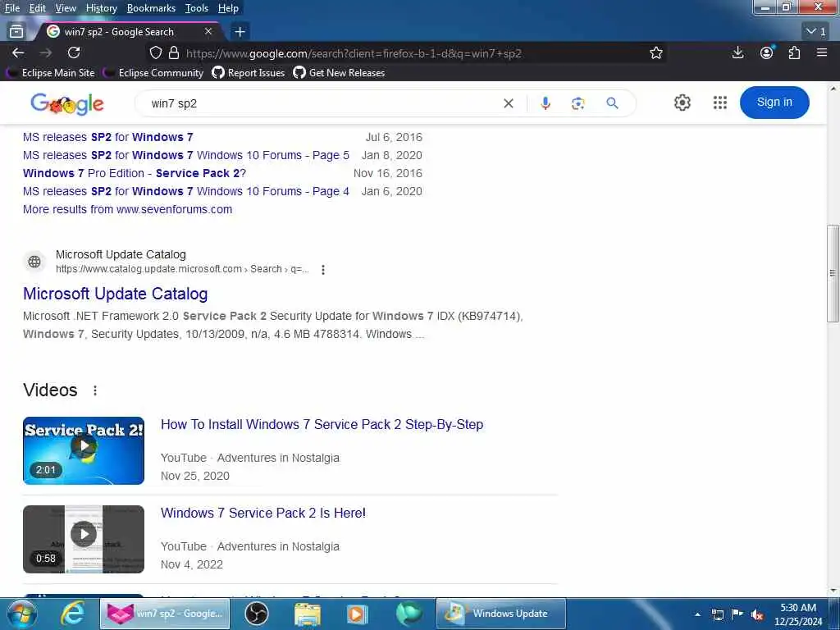Click the network tray icon
This screenshot has height=630, width=840.
718,614
